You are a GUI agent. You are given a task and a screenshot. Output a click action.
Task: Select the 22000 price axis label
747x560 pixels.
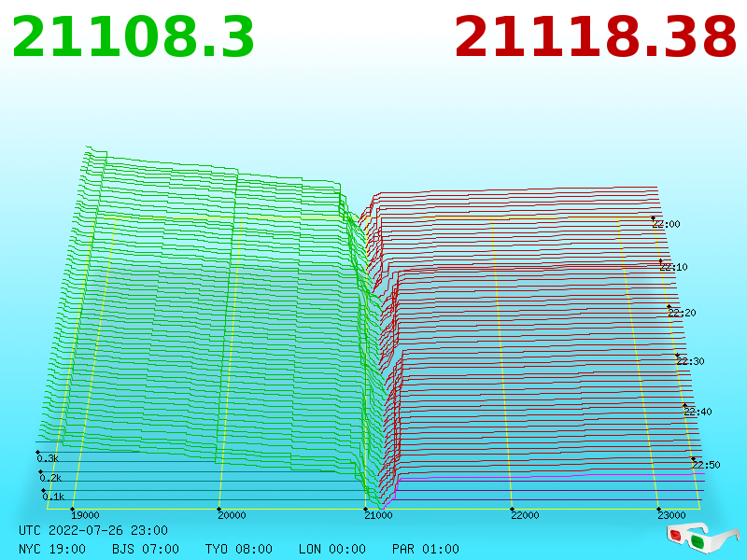coord(525,515)
